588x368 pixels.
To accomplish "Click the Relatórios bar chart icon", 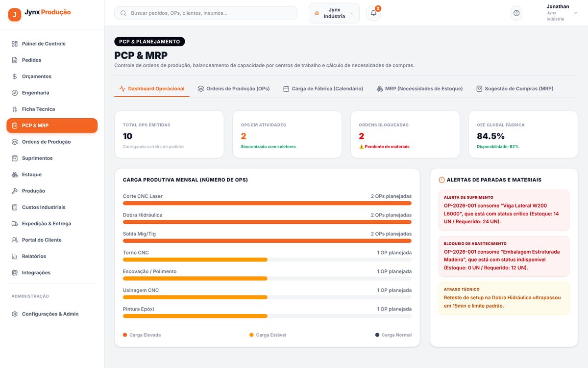I will point(15,256).
